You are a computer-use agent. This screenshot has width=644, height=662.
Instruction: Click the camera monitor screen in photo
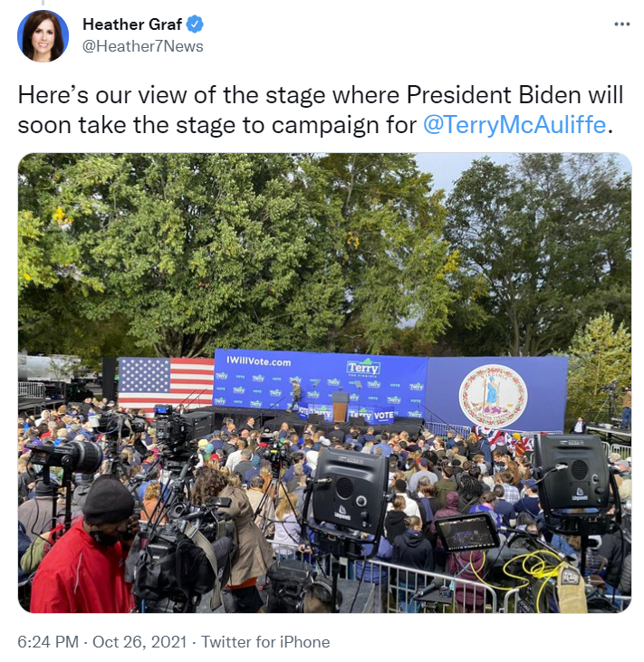point(467,532)
